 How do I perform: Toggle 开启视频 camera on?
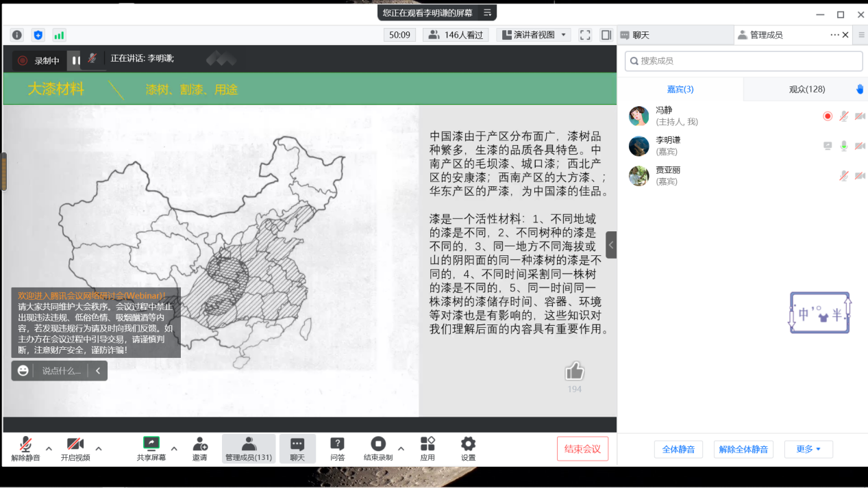click(75, 449)
